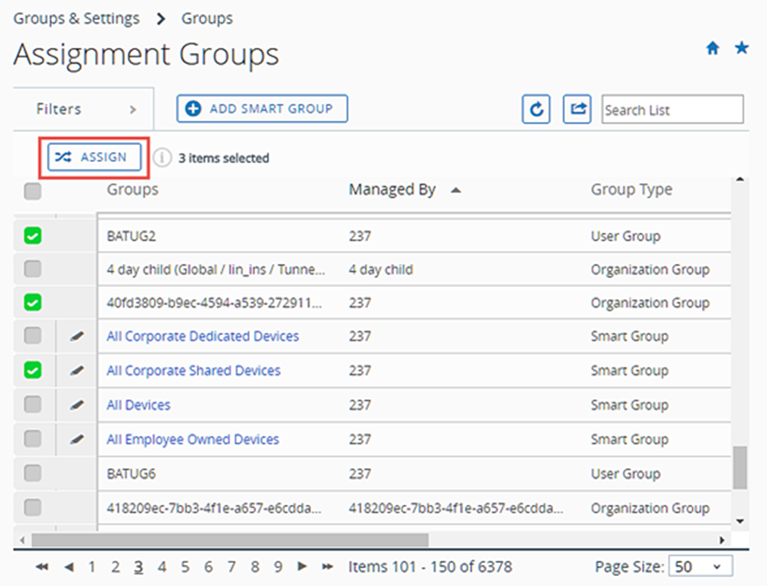Uncheck the 40fd3809 organization group checkbox
The image size is (767, 586).
pyautogui.click(x=33, y=302)
